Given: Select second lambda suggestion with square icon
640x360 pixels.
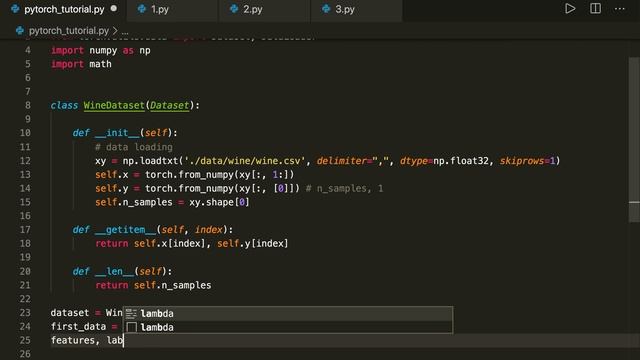Looking at the screenshot, I should 288,327.
